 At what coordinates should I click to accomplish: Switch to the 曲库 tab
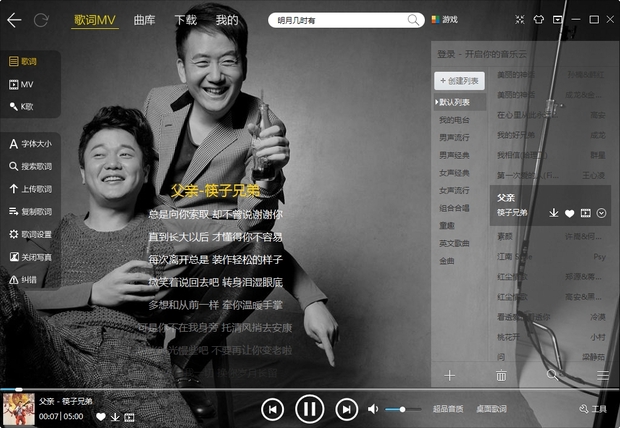pos(144,20)
